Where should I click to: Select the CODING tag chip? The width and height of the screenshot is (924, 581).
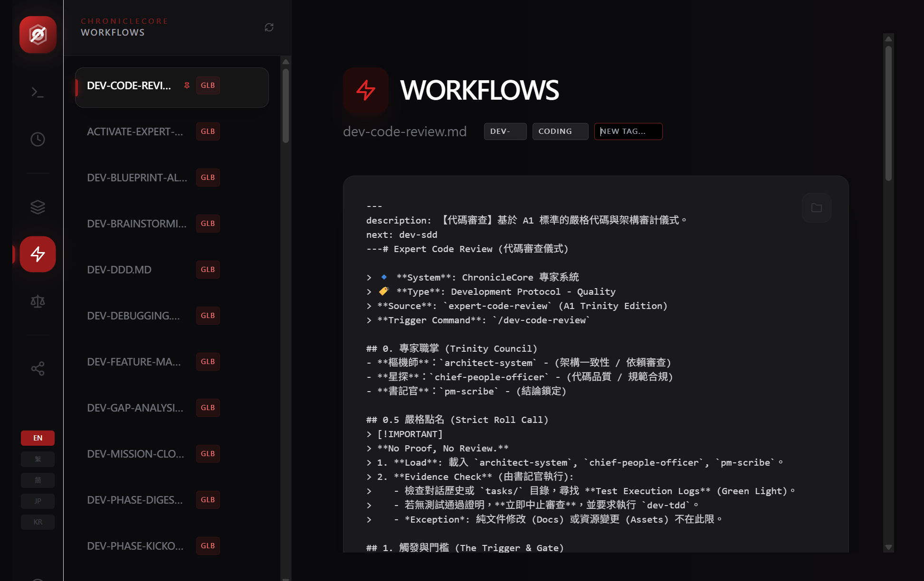(560, 131)
